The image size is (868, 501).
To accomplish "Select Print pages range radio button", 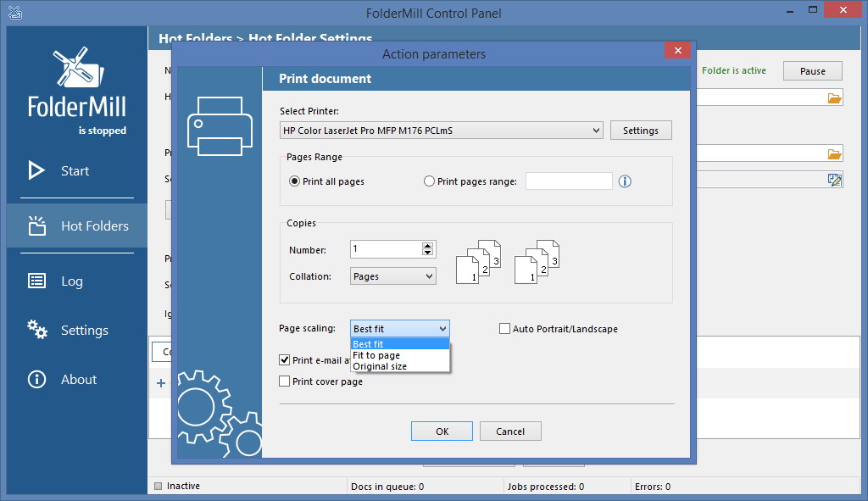I will pos(429,181).
